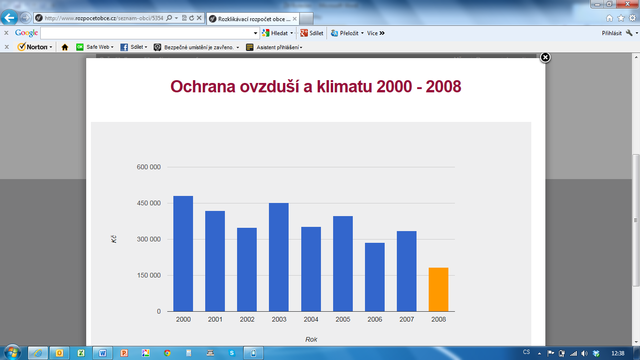Close the Norton toolbar with its X
Image resolution: width=640 pixels, height=360 pixels.
(6, 47)
